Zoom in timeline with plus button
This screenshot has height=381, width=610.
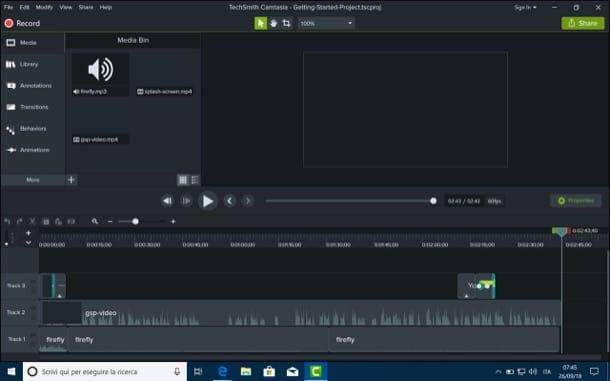click(173, 221)
